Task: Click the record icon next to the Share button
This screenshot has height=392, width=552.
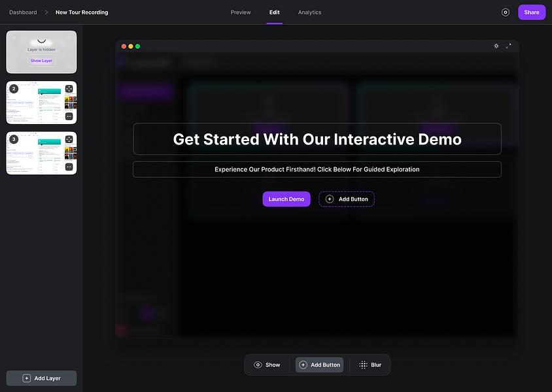Action: pos(506,12)
